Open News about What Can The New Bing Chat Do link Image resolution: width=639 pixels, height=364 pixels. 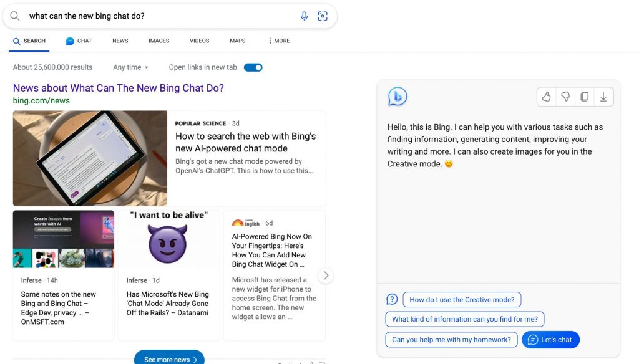118,88
